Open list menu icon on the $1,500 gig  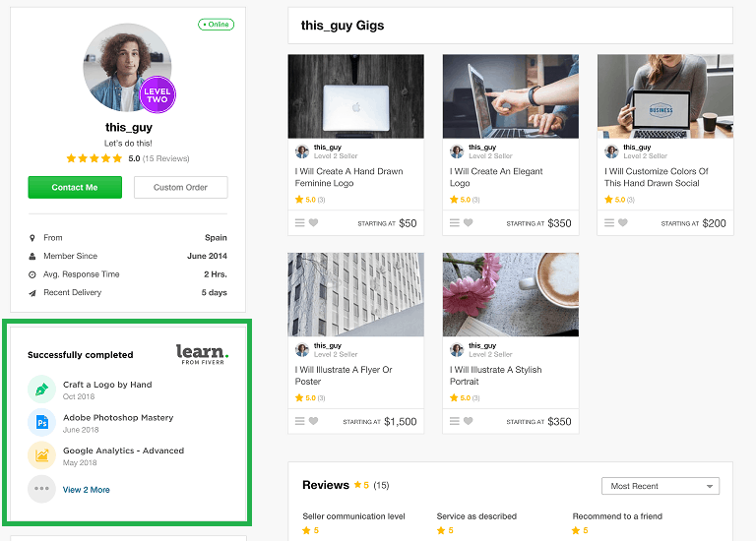point(300,421)
